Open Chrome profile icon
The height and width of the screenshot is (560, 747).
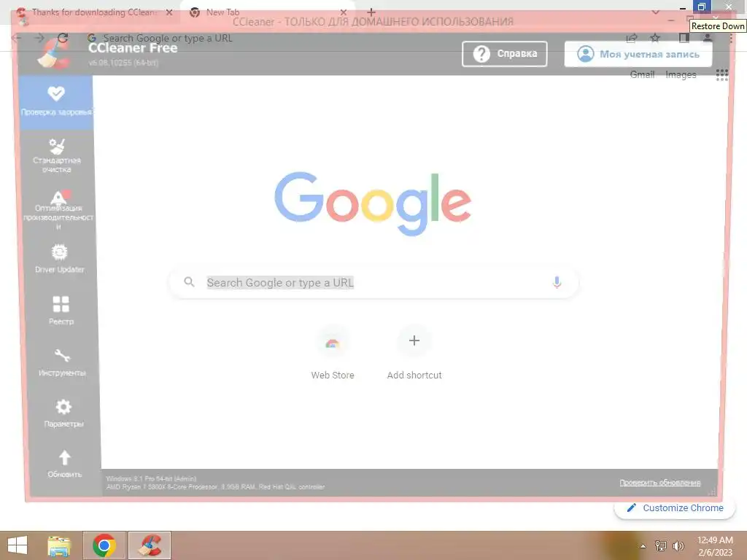pos(708,38)
